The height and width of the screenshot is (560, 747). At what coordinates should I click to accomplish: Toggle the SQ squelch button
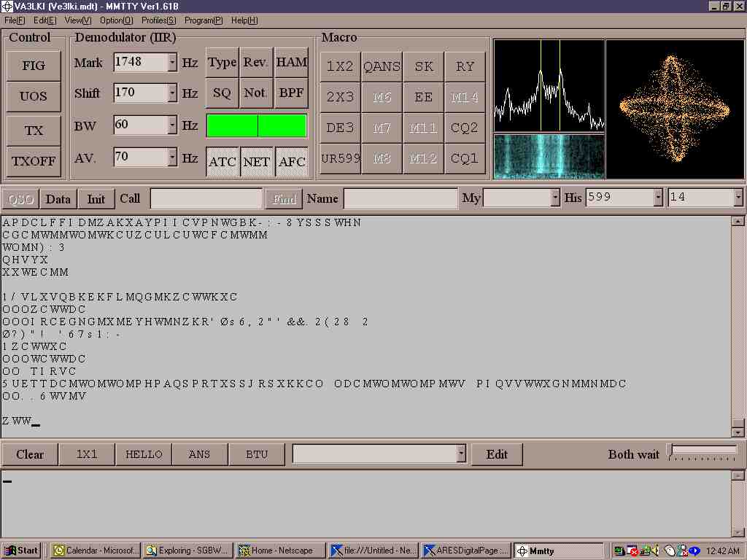click(222, 93)
